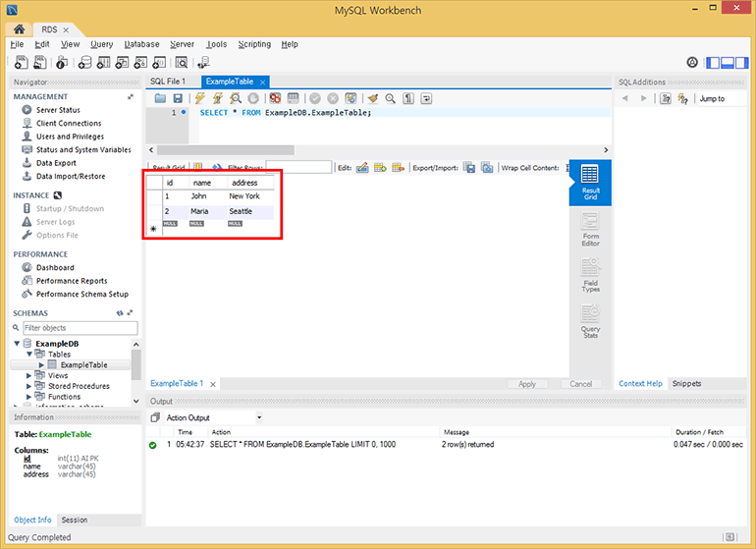Execute the query with the lightning bolt icon
This screenshot has height=549, width=756.
point(200,98)
